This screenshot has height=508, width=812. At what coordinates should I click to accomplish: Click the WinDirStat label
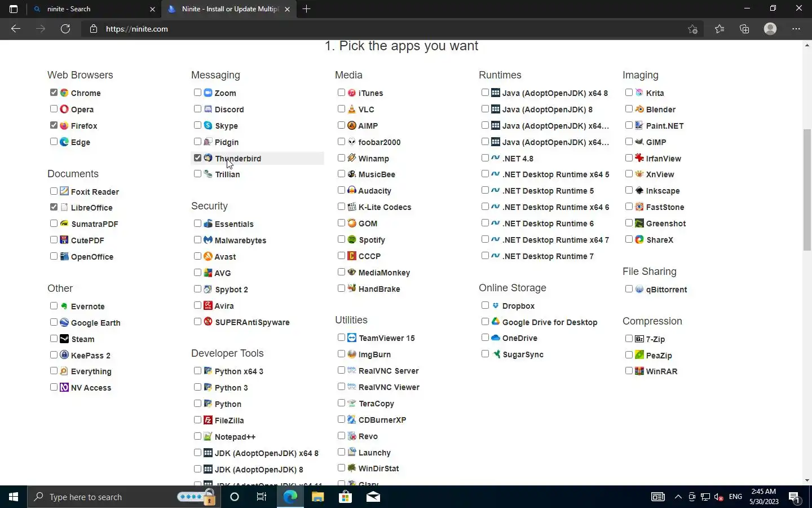tap(378, 468)
